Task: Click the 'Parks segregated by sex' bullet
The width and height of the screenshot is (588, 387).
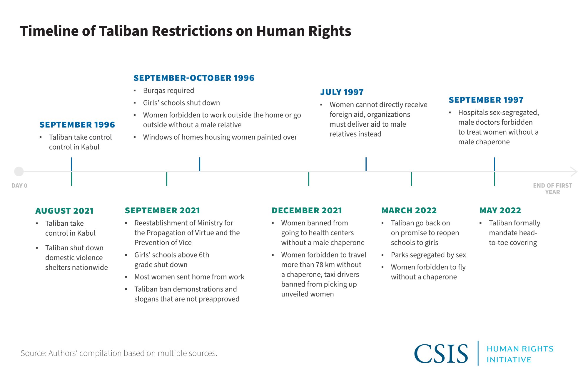Action: (x=428, y=255)
